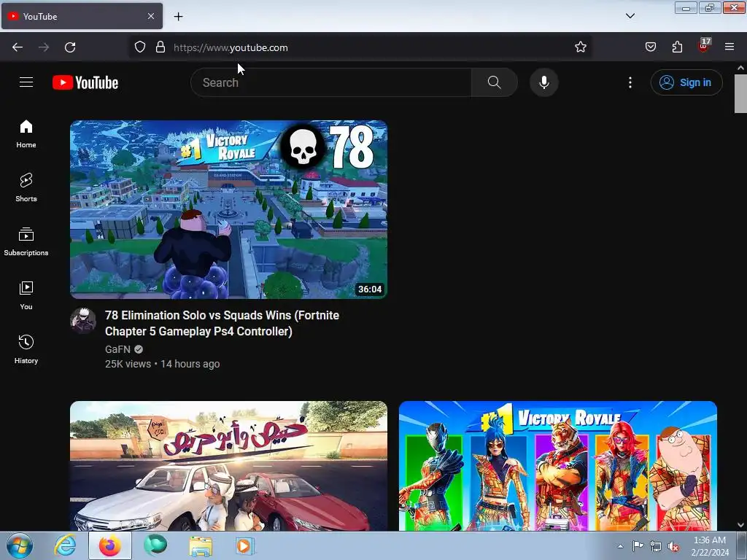Image resolution: width=747 pixels, height=560 pixels.
Task: Click the YouTube logo
Action: 85,82
